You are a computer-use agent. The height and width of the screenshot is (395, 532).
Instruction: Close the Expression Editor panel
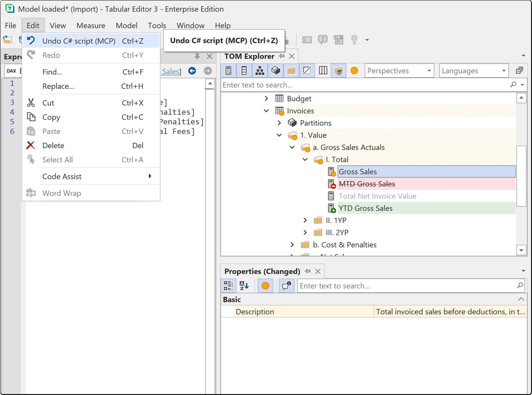209,56
